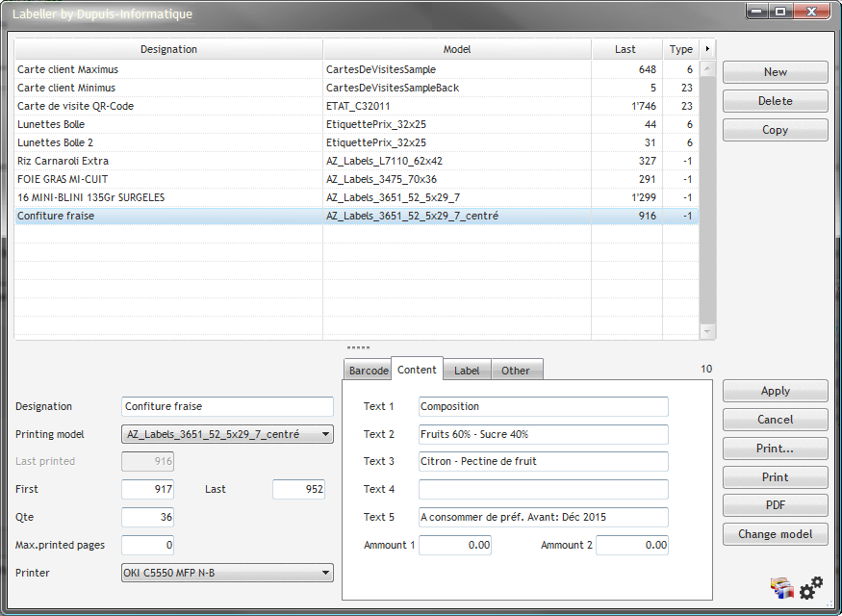Minimize the Labeller window
Screen dimensions: 842x616
pos(756,12)
